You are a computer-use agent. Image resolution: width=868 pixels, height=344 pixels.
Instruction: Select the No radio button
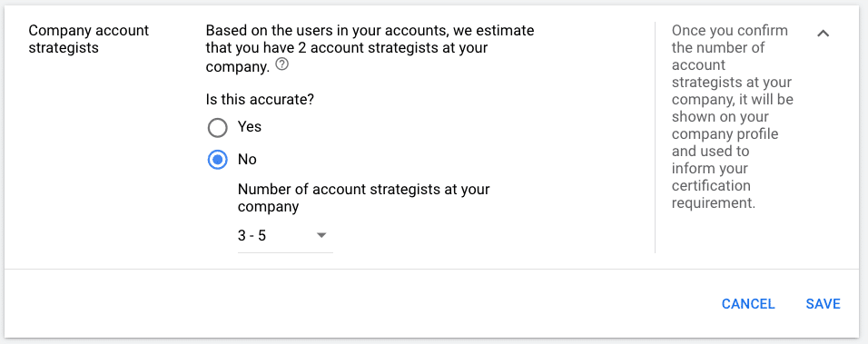tap(218, 160)
